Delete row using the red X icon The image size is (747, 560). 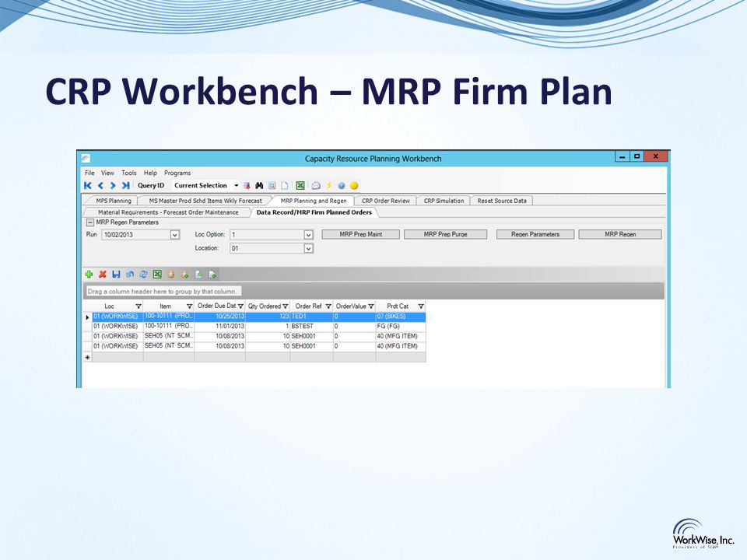(x=103, y=275)
